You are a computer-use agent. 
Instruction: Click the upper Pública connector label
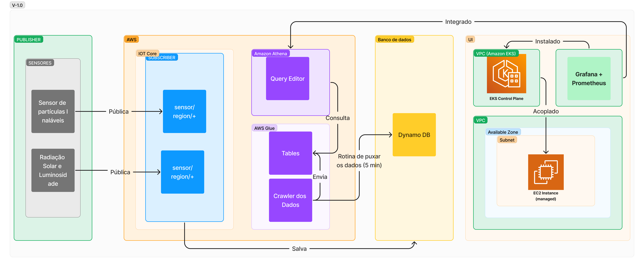(x=119, y=112)
